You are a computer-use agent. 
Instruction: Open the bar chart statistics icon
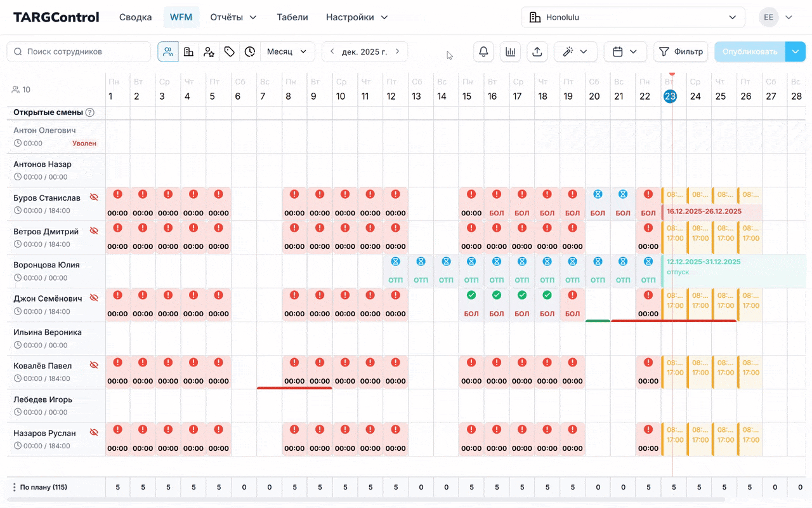coord(510,52)
